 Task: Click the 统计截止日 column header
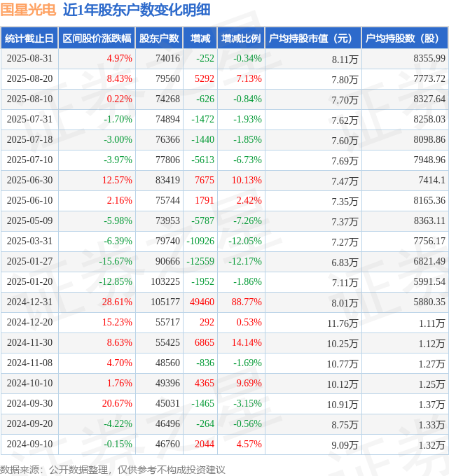[x=29, y=38]
